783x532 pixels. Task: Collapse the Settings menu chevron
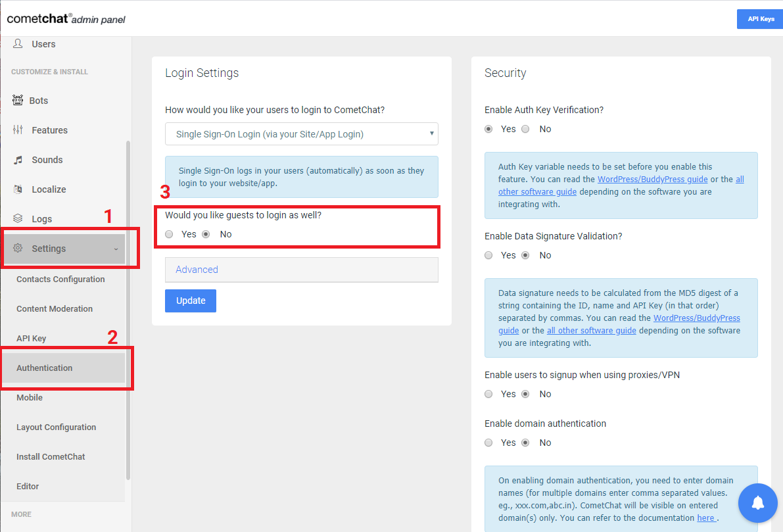click(x=116, y=249)
